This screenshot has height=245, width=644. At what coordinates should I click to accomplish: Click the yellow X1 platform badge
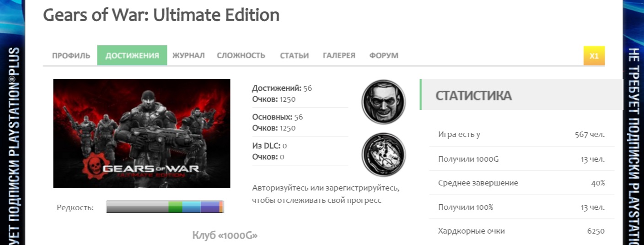pyautogui.click(x=594, y=56)
